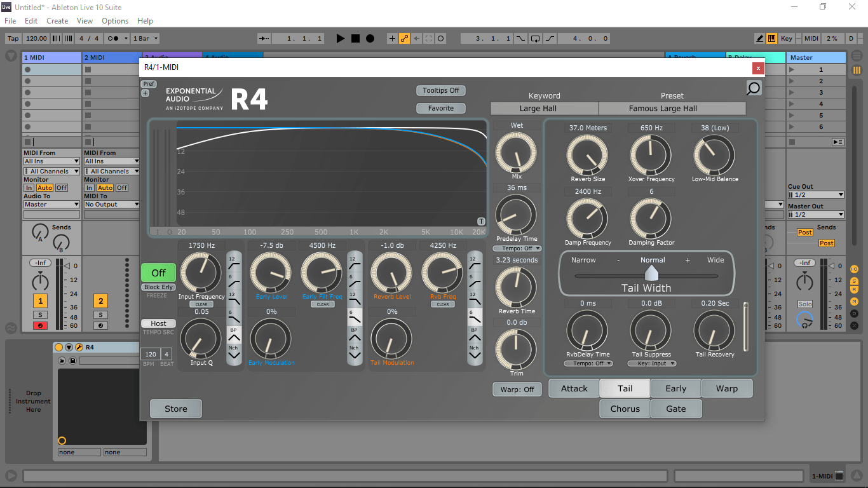
Task: Click the Session Record circle button
Action: pyautogui.click(x=441, y=39)
